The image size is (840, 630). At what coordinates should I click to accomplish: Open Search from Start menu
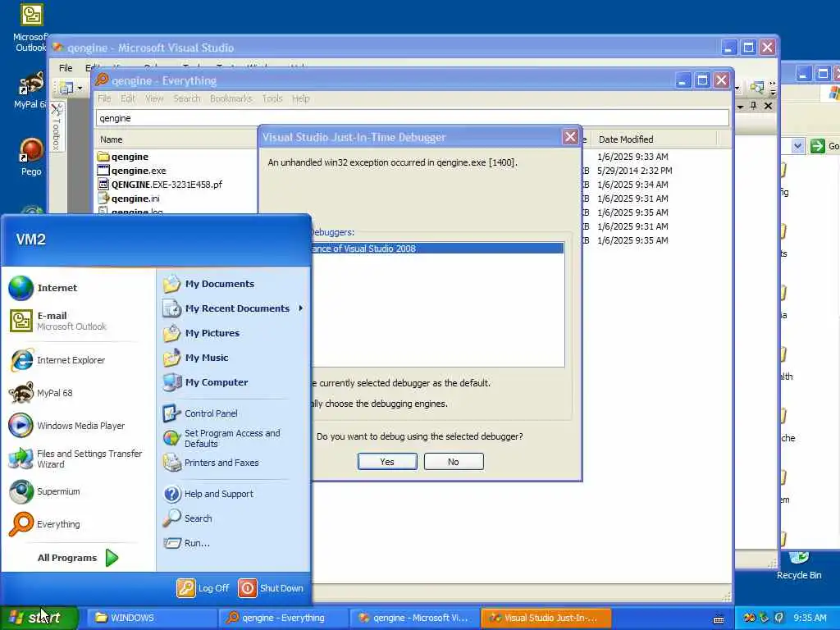pyautogui.click(x=188, y=518)
